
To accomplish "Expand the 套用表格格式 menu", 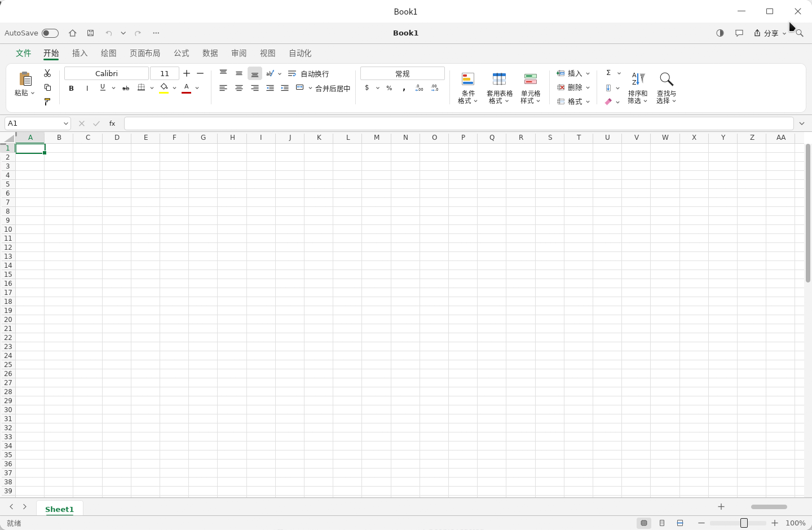I will click(x=500, y=89).
